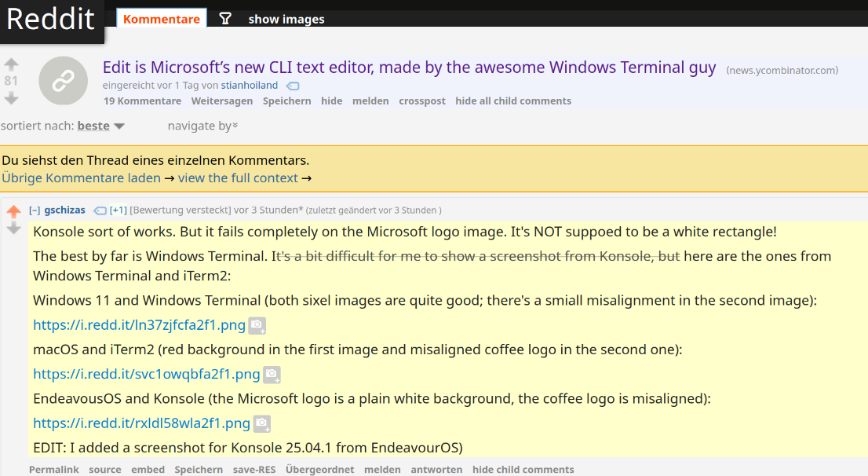Click 'Weitersagen' to share the post
Image resolution: width=868 pixels, height=476 pixels.
pyautogui.click(x=222, y=101)
